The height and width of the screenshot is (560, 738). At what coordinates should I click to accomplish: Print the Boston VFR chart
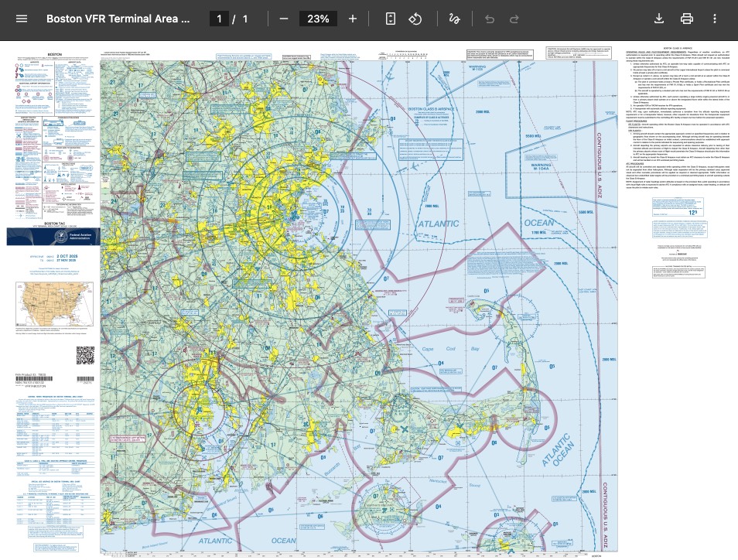coord(687,19)
